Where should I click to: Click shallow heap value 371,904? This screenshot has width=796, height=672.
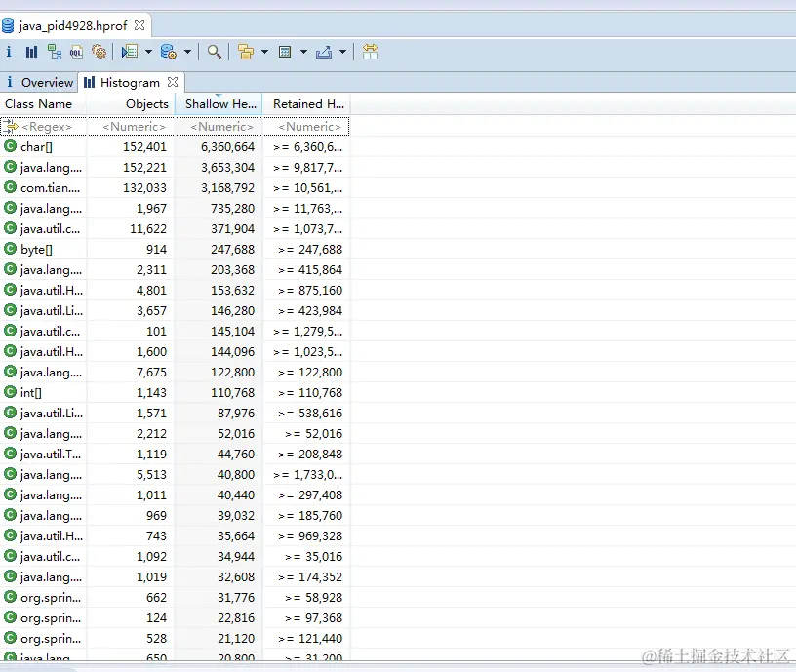(232, 229)
